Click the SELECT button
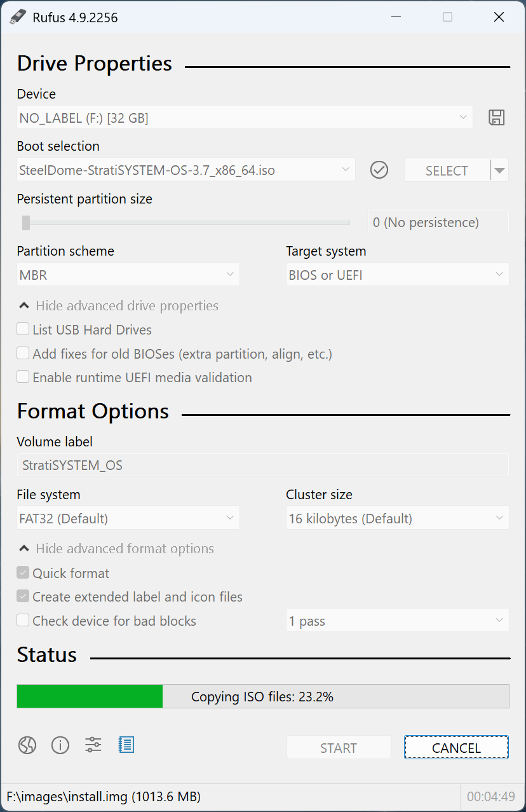 tap(447, 170)
